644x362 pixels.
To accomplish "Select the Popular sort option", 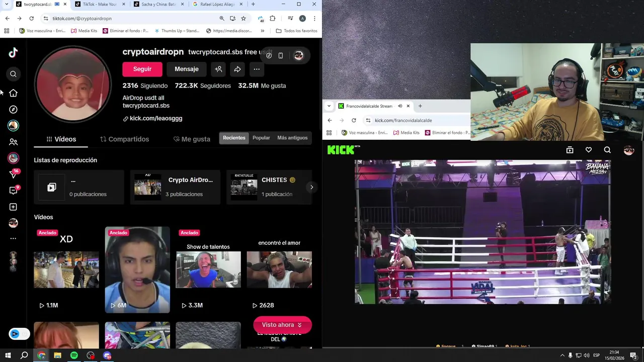I will click(261, 138).
